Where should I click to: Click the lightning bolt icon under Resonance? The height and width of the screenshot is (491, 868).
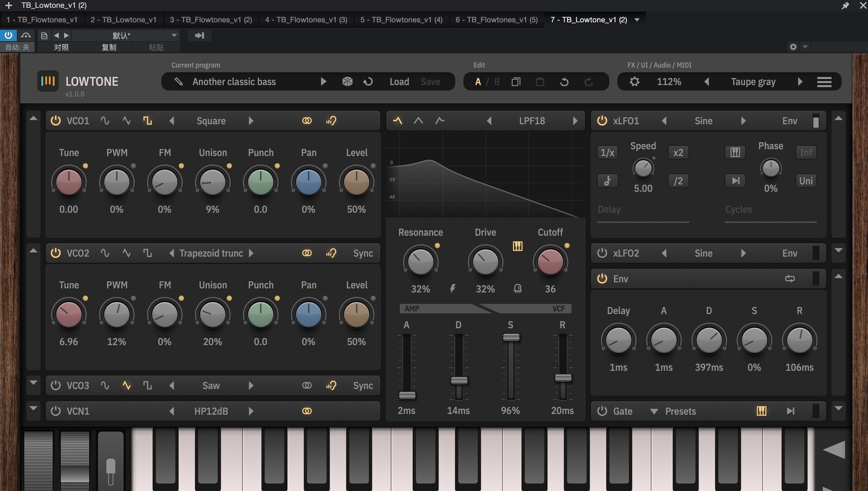click(x=453, y=288)
